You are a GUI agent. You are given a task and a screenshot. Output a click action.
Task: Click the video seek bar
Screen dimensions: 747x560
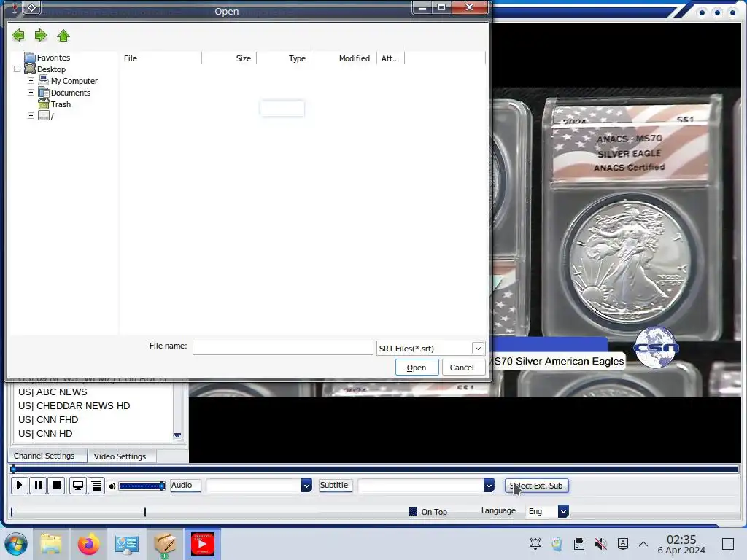tap(374, 470)
